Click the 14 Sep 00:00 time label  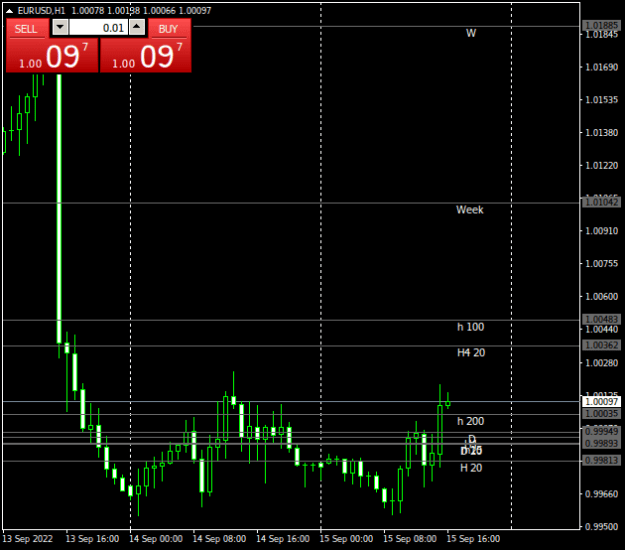tap(156, 539)
